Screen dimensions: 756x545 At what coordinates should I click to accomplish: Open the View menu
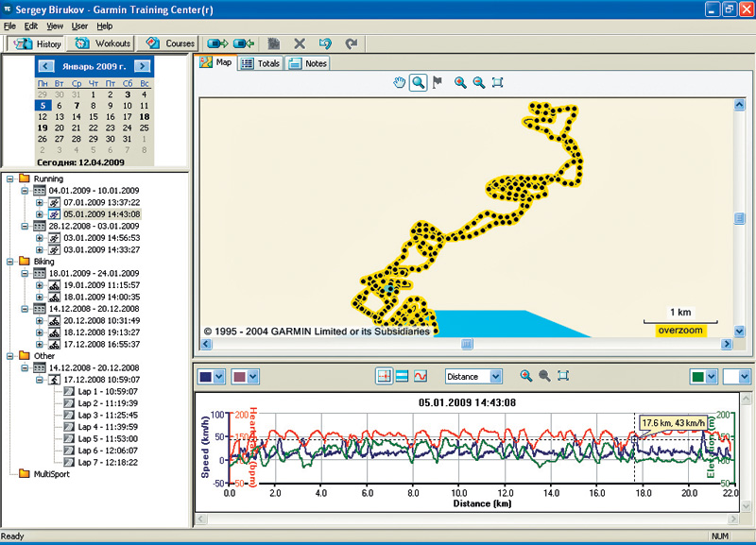(55, 26)
